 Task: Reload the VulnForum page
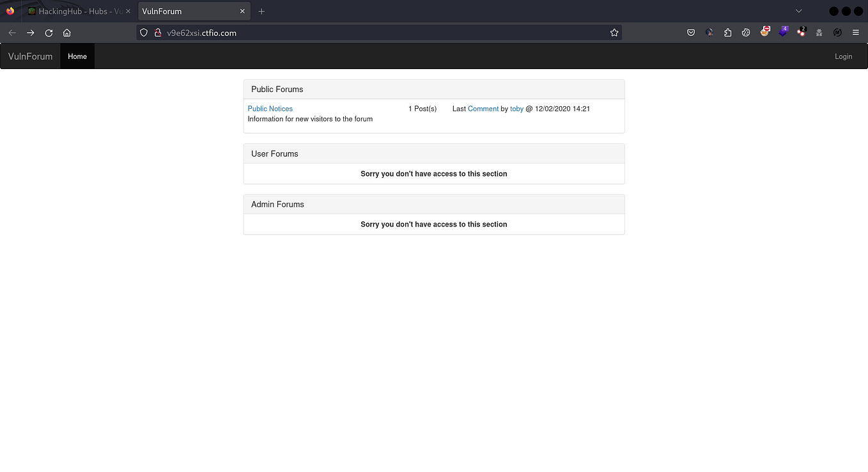pos(49,32)
